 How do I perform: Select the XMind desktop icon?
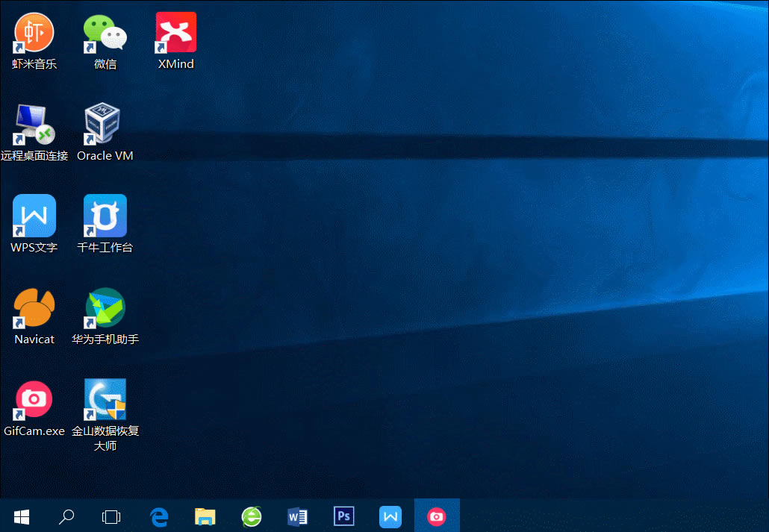175,31
